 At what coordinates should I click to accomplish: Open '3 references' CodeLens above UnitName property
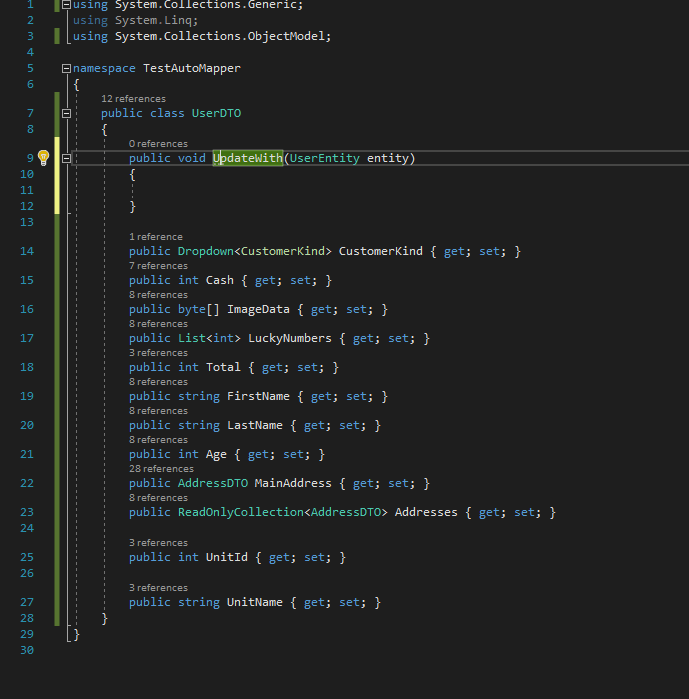point(158,588)
